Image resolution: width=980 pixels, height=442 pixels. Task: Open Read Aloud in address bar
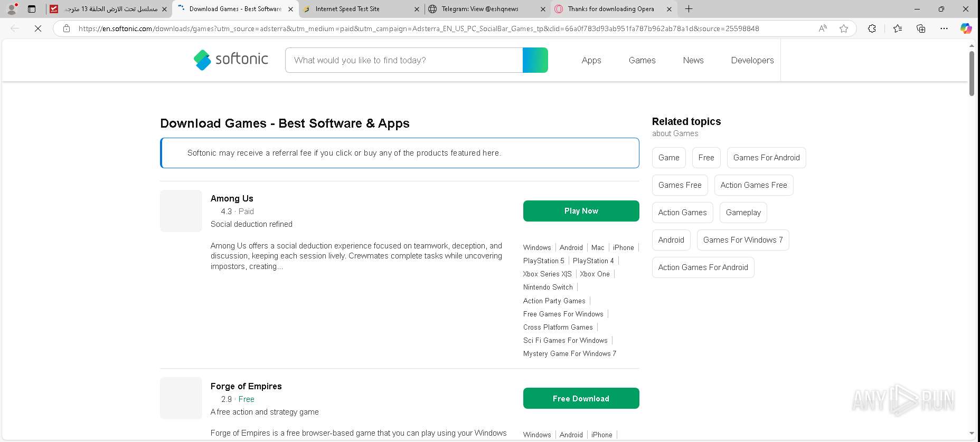823,28
